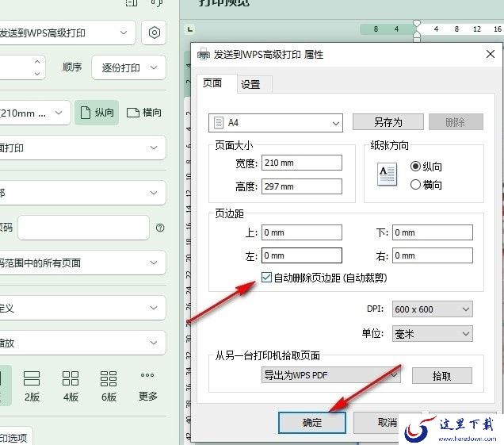Click the 上 margin field

[x=301, y=232]
